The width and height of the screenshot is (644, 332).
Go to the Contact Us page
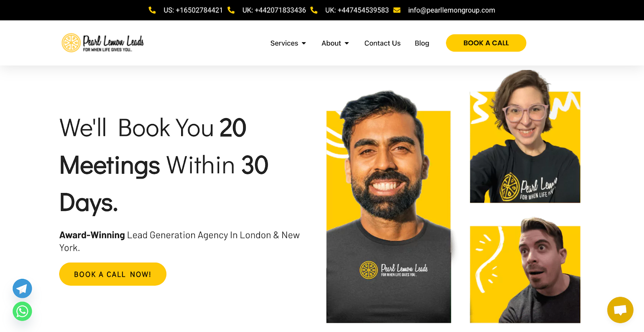[382, 43]
